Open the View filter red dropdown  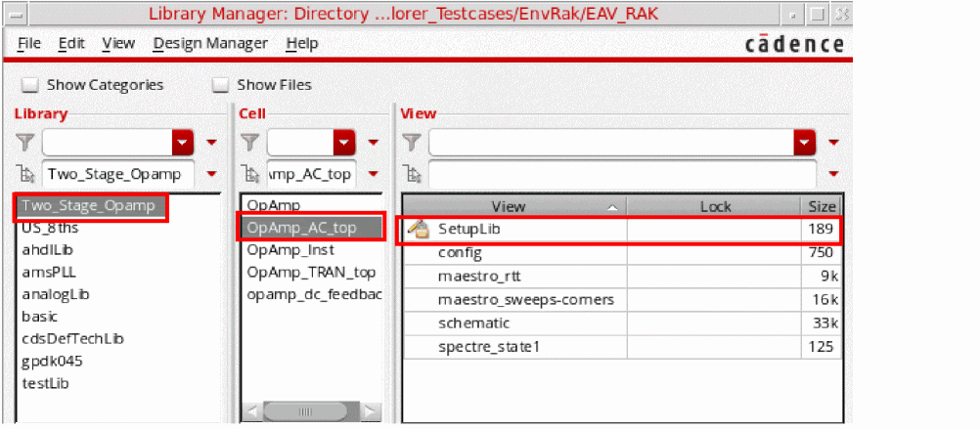click(x=805, y=143)
